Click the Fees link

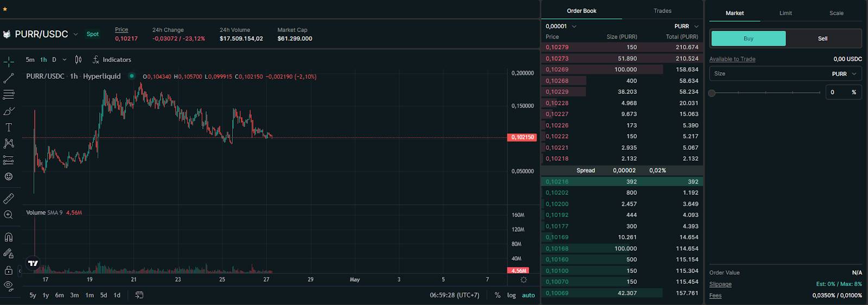point(716,296)
